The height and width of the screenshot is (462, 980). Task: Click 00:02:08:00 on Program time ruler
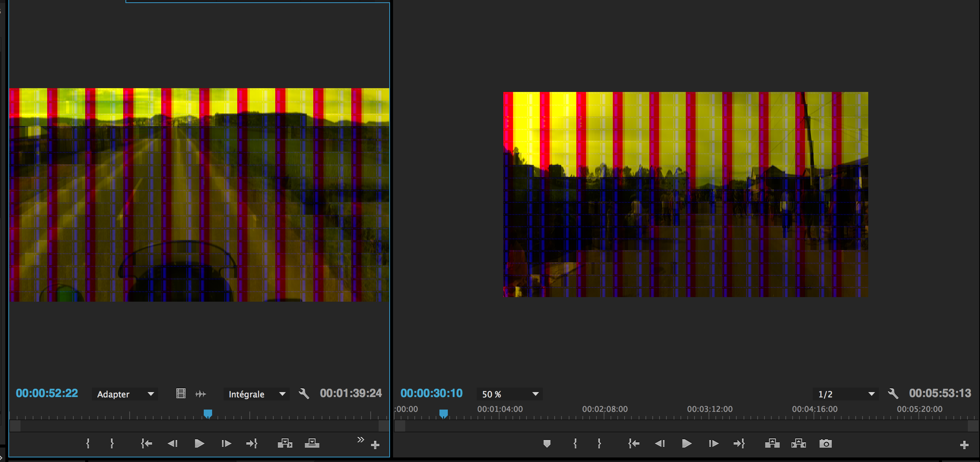pos(605,409)
